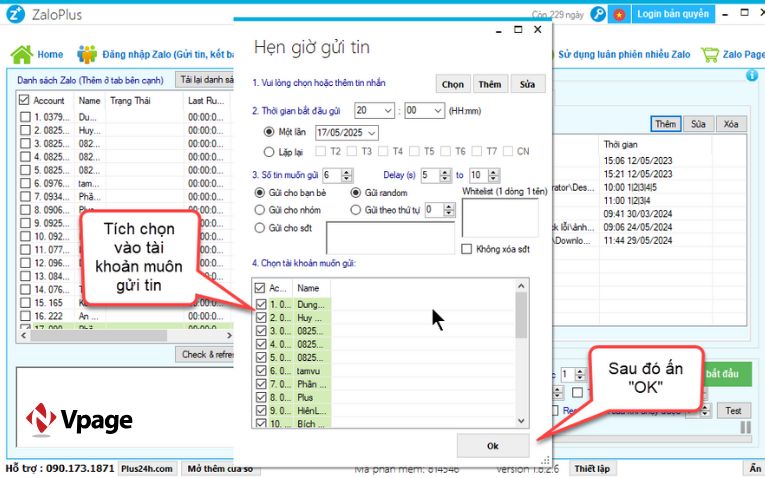Select Gửi theo thứ tự radio
The image size is (765, 478).
pos(356,210)
